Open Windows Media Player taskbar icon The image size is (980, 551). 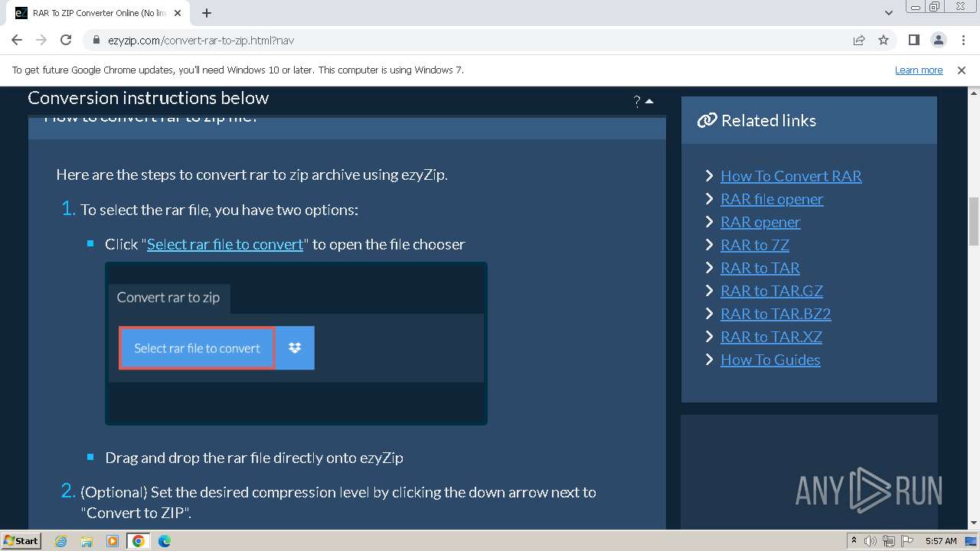(x=113, y=541)
